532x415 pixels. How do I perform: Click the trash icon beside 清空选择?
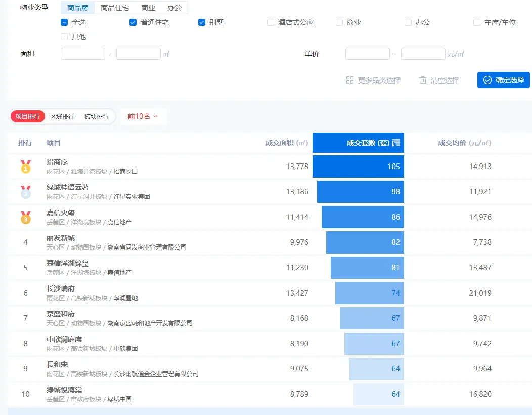[x=423, y=80]
